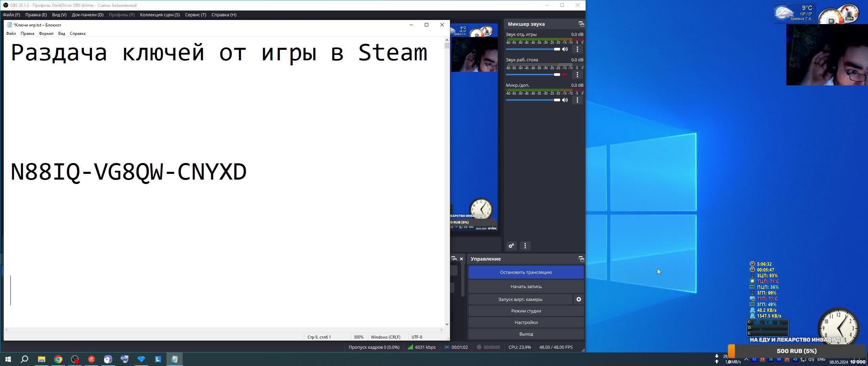This screenshot has width=868, height=366.
Task: Click the Notepad vertical scrollbar down arrow
Action: point(447,324)
